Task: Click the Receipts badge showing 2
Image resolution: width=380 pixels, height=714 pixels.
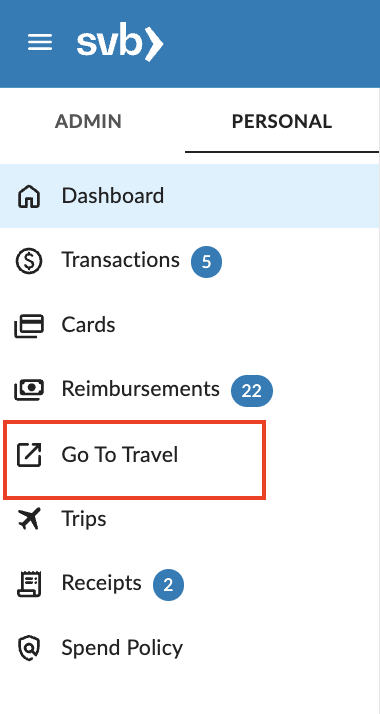Action: [168, 585]
